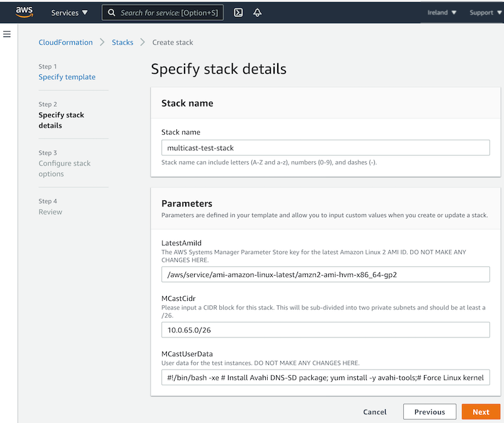504x423 pixels.
Task: Click the search magnifier icon
Action: pyautogui.click(x=111, y=12)
